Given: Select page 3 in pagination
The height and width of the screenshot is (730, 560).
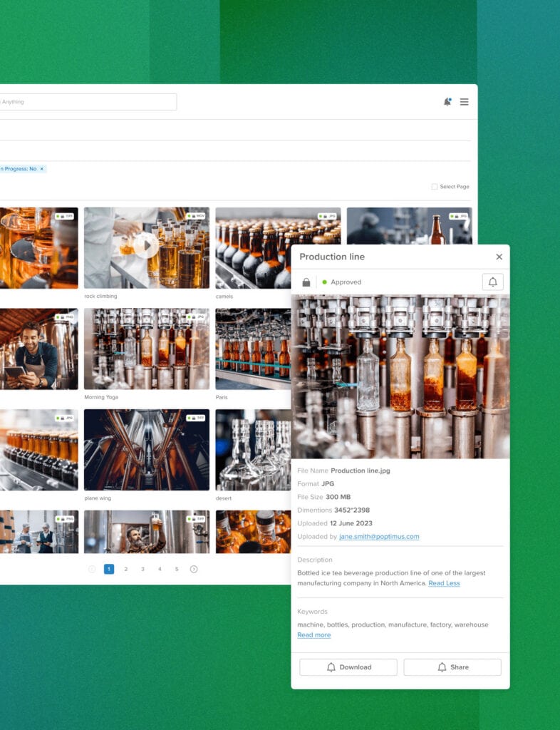Looking at the screenshot, I should click(x=142, y=569).
